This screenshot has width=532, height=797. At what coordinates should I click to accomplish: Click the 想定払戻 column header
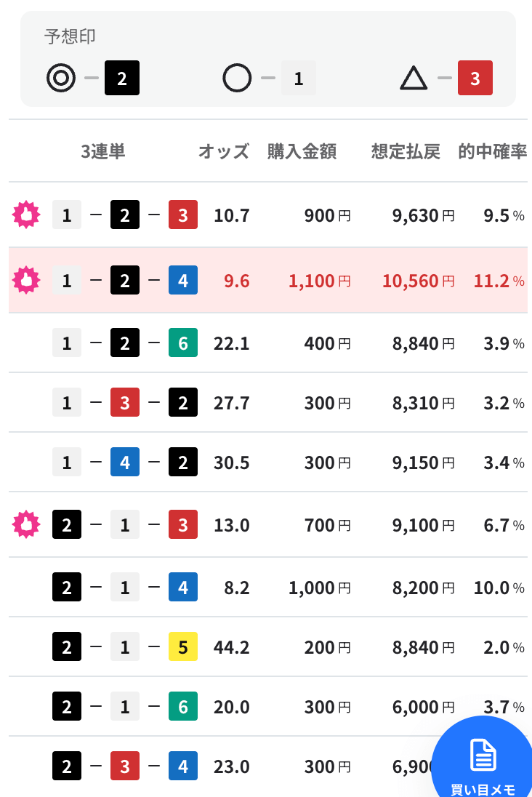click(406, 151)
